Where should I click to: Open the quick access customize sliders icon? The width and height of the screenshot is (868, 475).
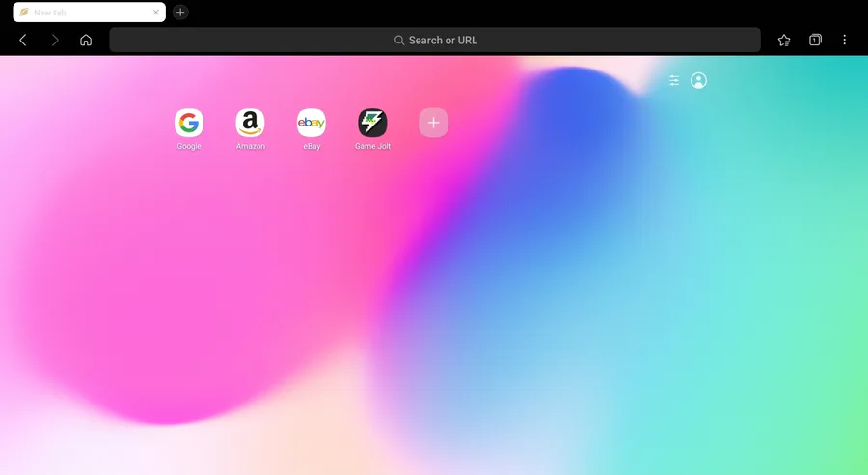click(674, 80)
